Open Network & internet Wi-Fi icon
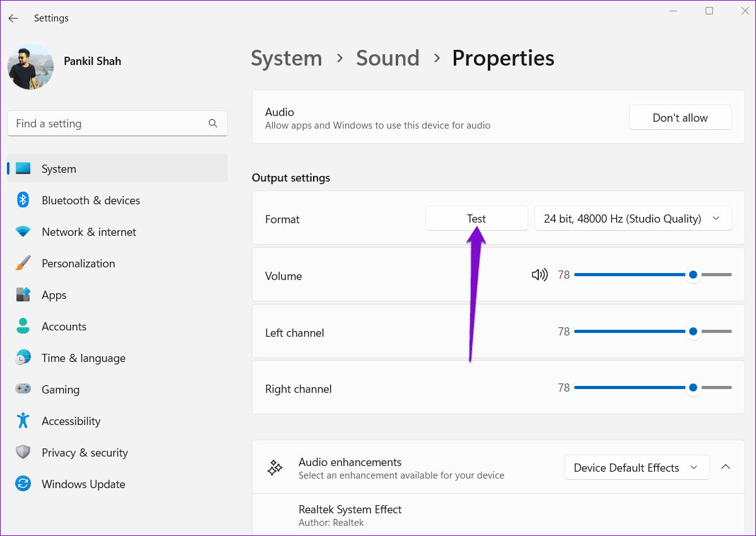756x536 pixels. (23, 232)
